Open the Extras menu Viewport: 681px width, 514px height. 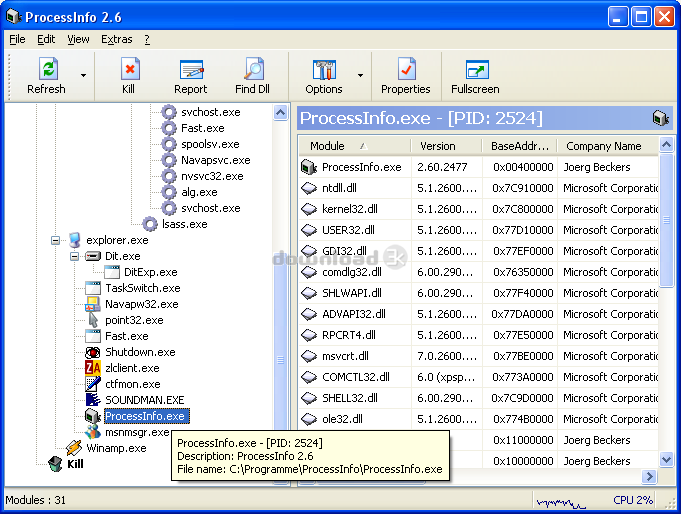point(116,40)
